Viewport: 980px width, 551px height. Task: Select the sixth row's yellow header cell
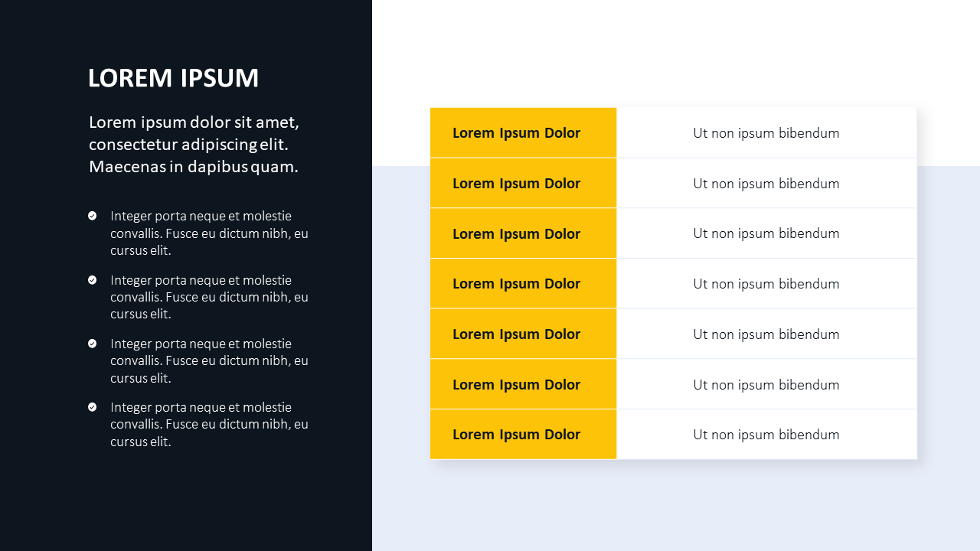click(523, 384)
